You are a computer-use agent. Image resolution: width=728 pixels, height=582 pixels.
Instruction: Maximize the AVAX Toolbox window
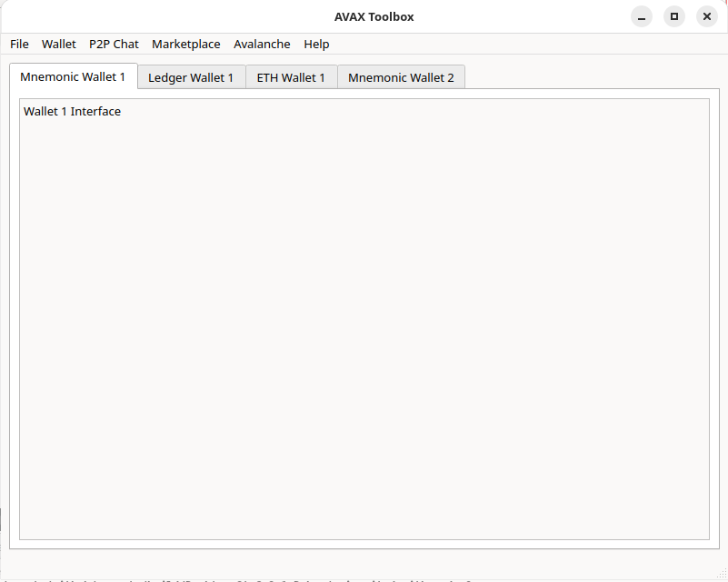674,16
